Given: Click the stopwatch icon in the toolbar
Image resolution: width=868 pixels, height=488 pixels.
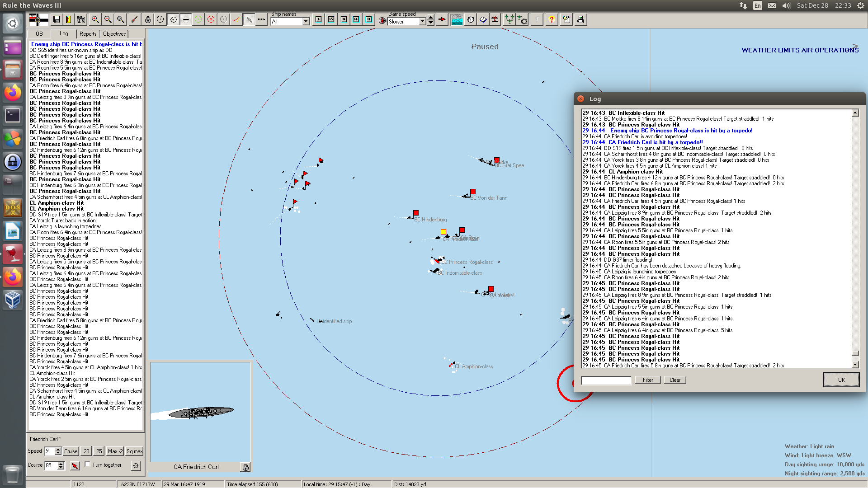Looking at the screenshot, I should [x=471, y=19].
